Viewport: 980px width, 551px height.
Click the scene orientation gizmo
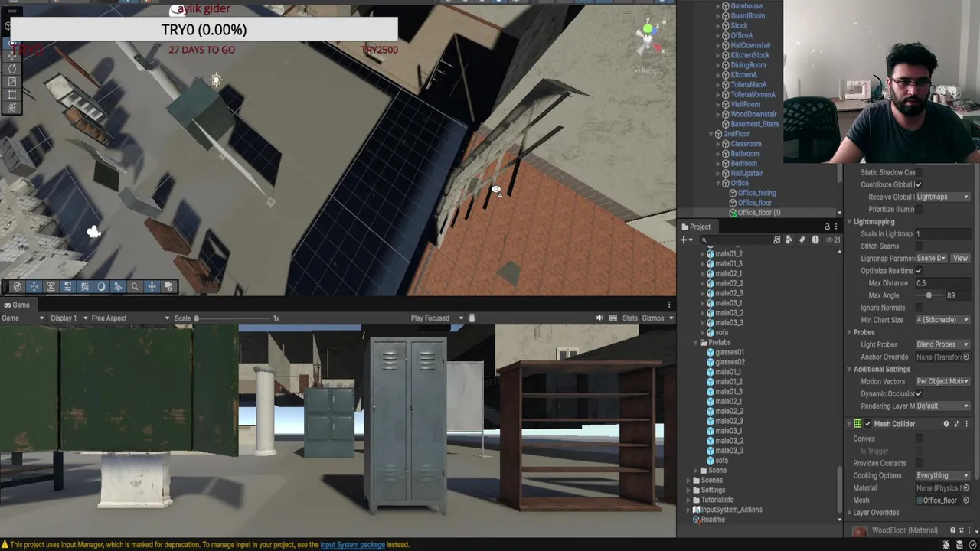[649, 38]
